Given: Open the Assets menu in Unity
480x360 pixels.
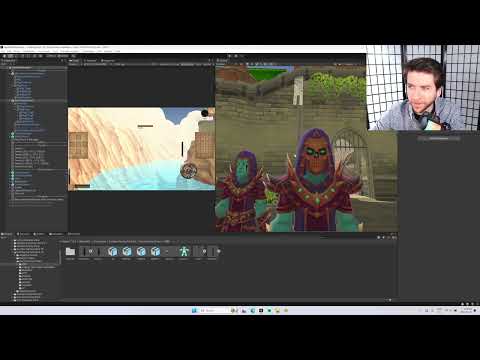Looking at the screenshot, I should coord(17,51).
